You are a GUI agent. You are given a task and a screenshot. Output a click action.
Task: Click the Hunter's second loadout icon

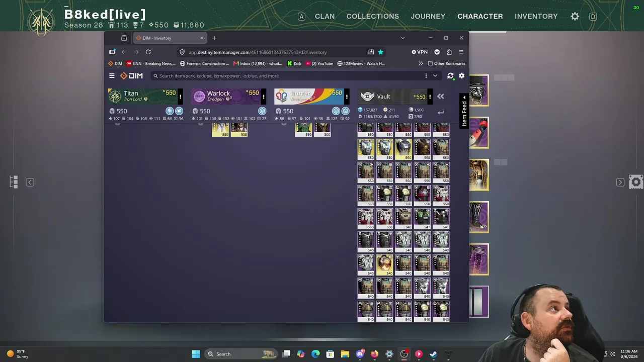click(x=346, y=111)
